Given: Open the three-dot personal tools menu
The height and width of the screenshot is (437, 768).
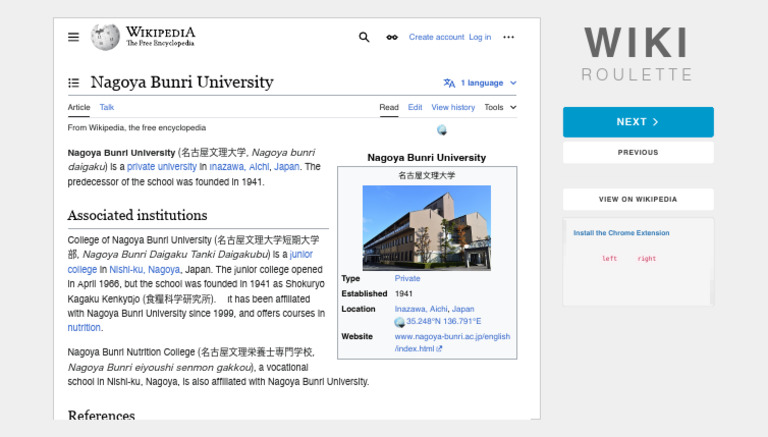Looking at the screenshot, I should click(x=508, y=37).
